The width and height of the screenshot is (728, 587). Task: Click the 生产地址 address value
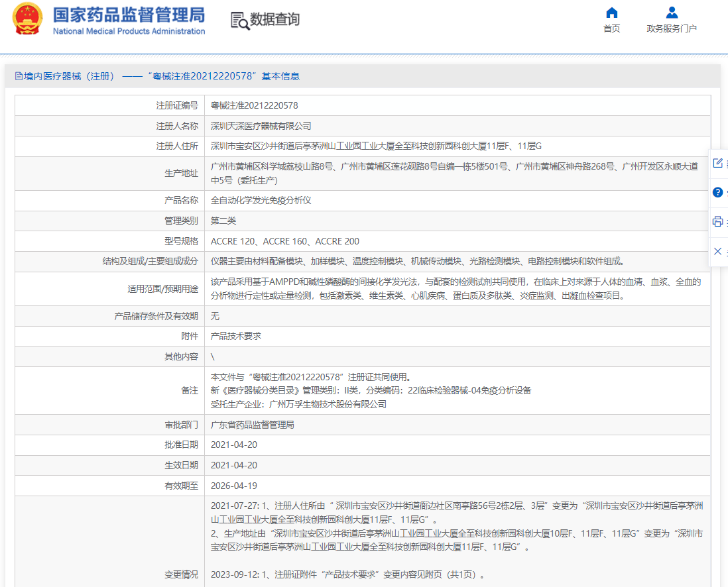455,173
